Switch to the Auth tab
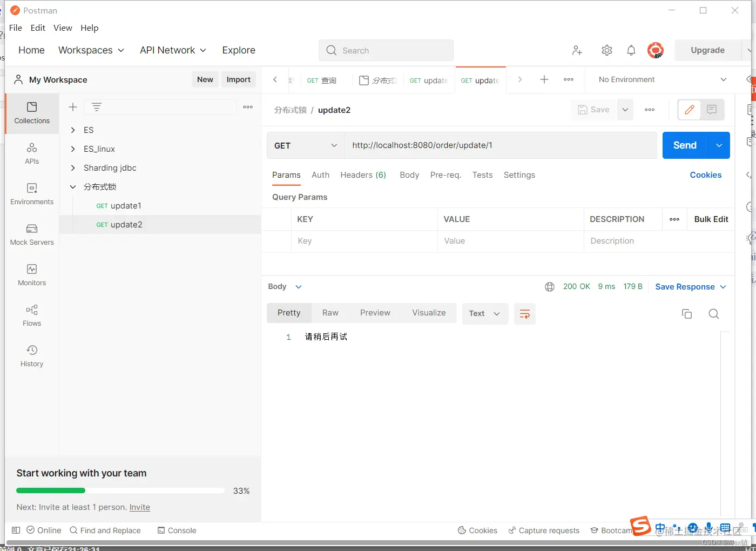The width and height of the screenshot is (756, 551). (320, 175)
